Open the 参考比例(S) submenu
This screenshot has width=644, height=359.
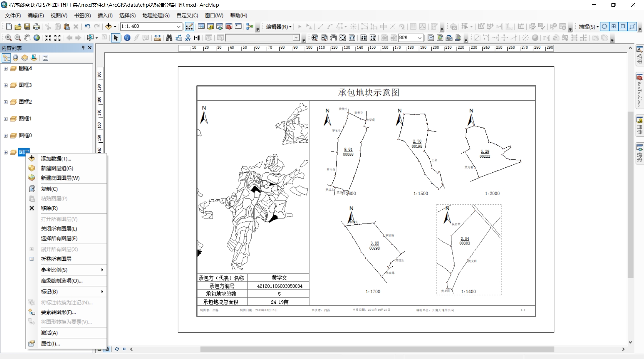(66, 270)
